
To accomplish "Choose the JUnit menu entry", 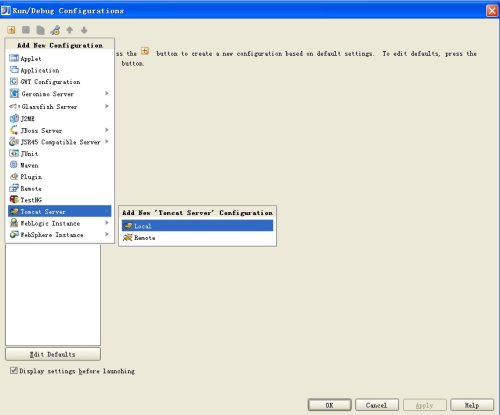I will point(60,153).
